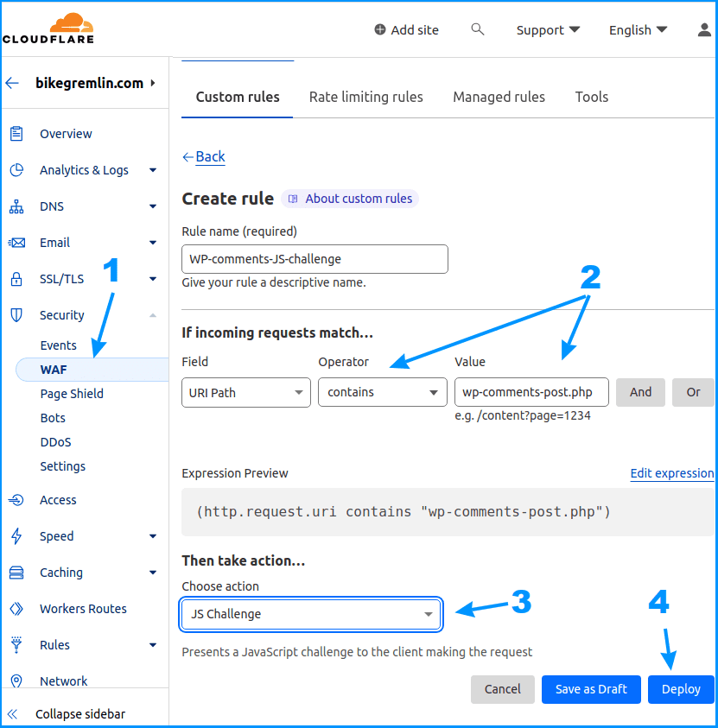Click the Add site link text

click(x=415, y=30)
